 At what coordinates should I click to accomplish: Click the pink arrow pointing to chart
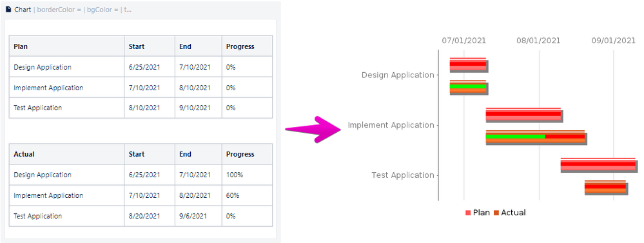click(314, 130)
